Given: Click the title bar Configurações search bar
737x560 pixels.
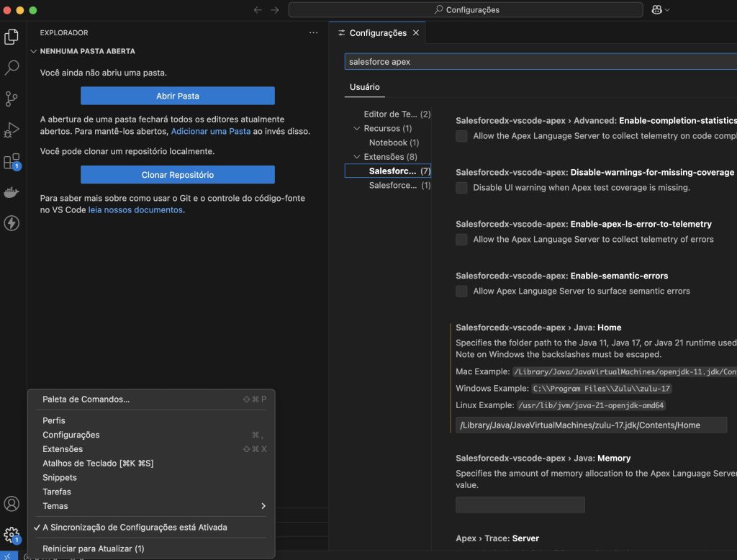Looking at the screenshot, I should click(x=466, y=10).
